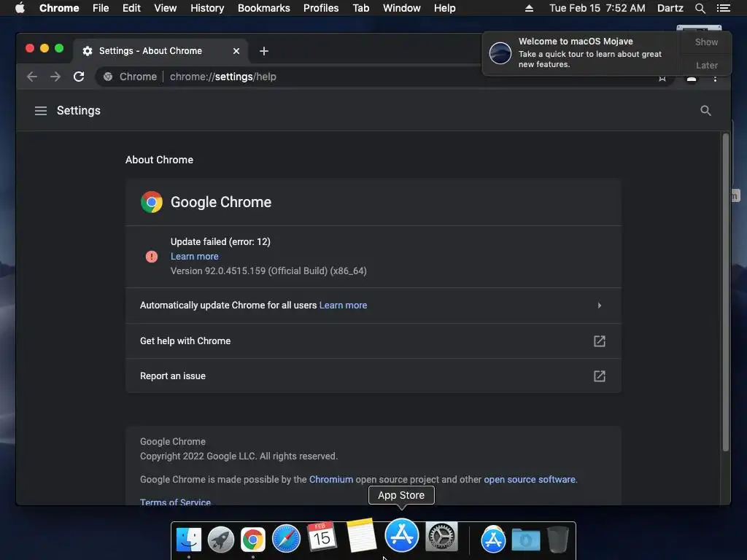Open the Profiles menu
747x560 pixels.
click(321, 8)
